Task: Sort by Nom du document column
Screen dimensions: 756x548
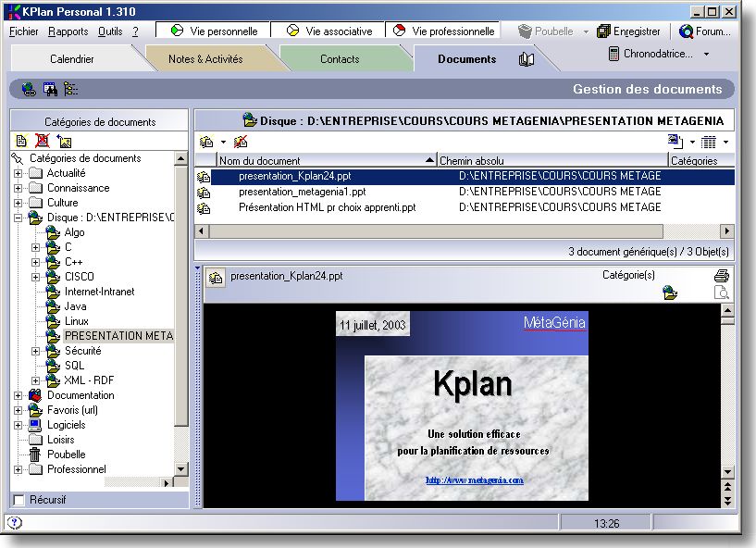Action: click(x=327, y=161)
